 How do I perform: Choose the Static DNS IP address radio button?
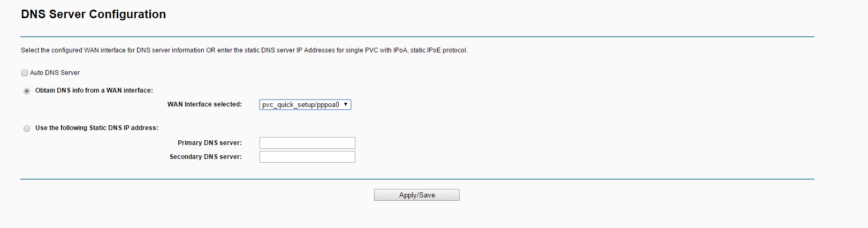pos(27,128)
